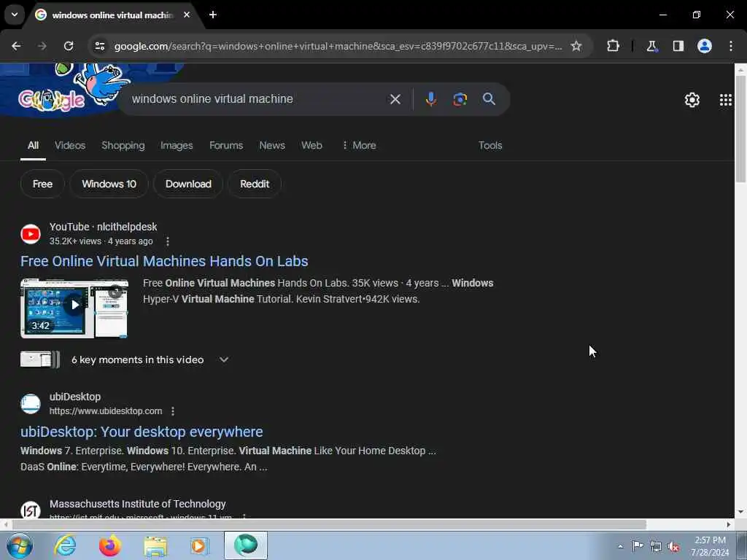Viewport: 747px width, 560px height.
Task: Click the ubidesktop.com URL text
Action: pos(106,411)
